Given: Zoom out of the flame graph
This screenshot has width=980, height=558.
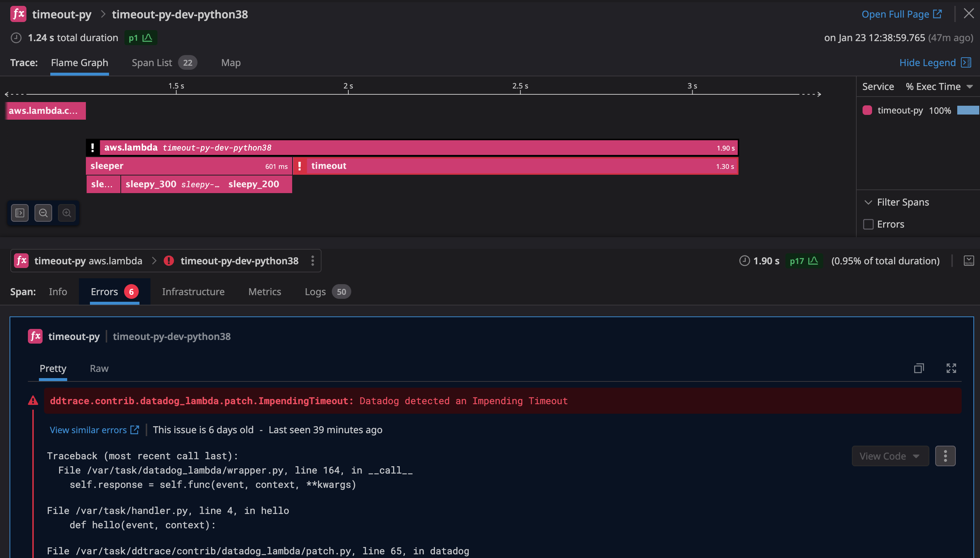Looking at the screenshot, I should (x=43, y=213).
